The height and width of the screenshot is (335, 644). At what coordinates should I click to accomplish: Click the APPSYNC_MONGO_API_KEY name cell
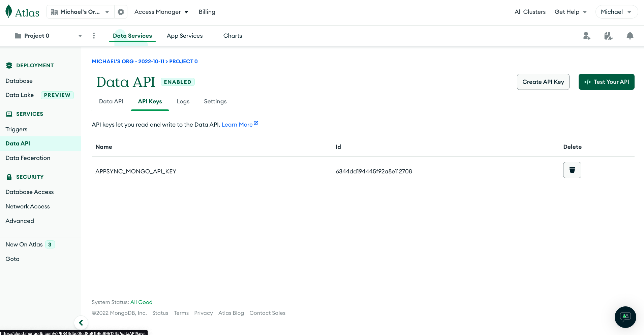[x=136, y=171]
